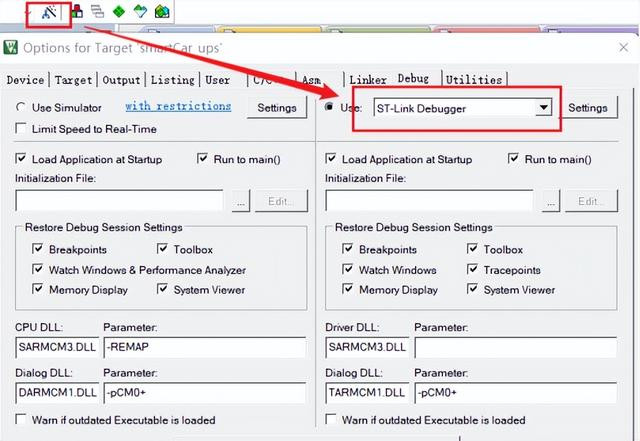Click parameter field next to TARMCM1.DLL
640x441 pixels.
[x=516, y=393]
